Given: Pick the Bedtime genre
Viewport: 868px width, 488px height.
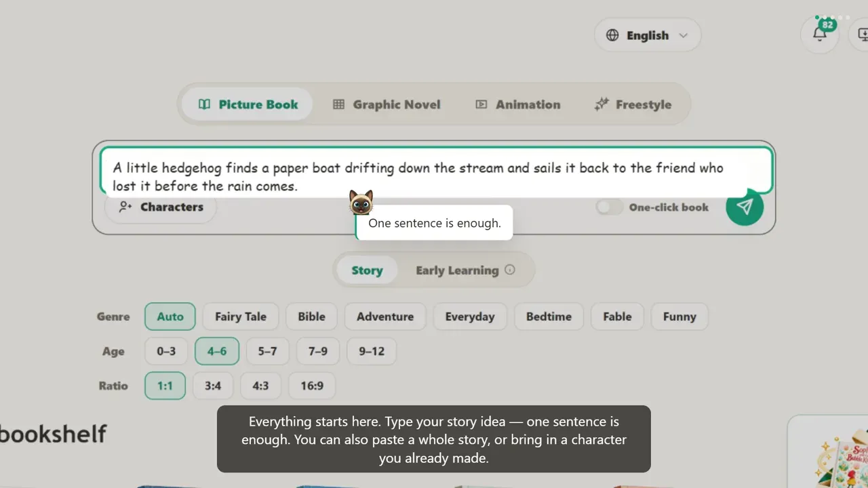Looking at the screenshot, I should [x=549, y=317].
